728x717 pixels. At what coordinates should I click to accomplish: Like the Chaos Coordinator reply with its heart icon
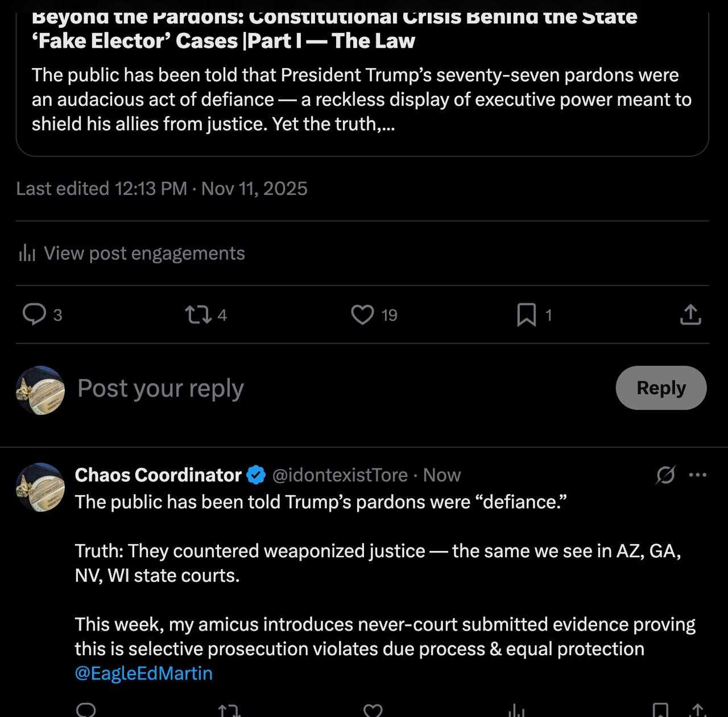tap(373, 710)
